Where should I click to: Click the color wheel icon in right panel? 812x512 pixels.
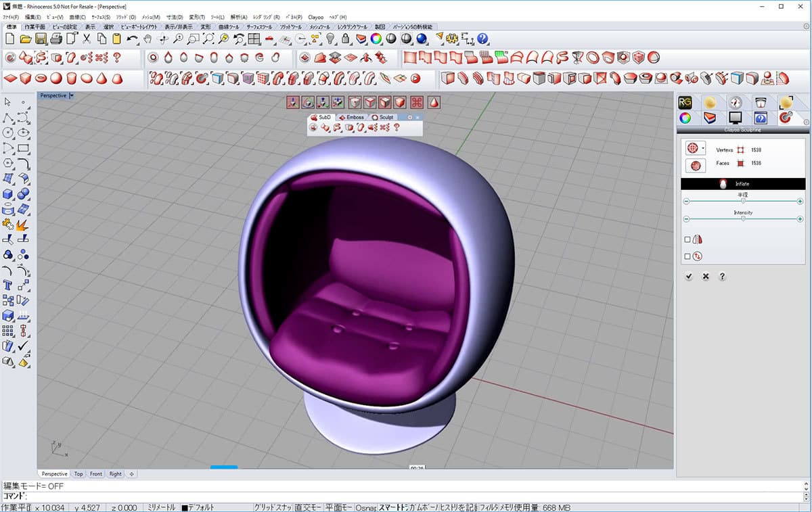click(685, 118)
